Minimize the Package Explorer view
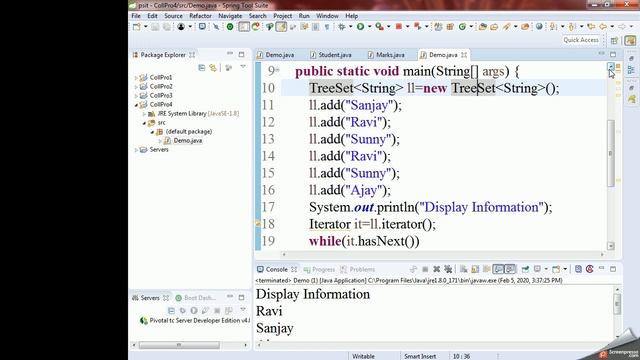Viewport: 640px width, 360px height. point(230,54)
